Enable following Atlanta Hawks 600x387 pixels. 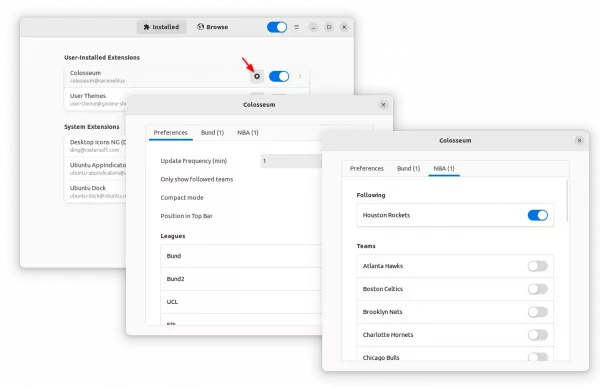pos(538,266)
